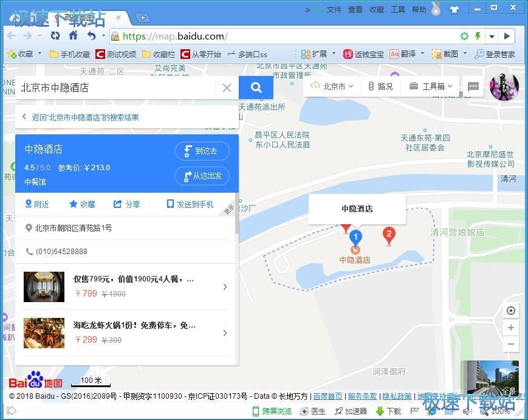
Task: Open the 查看 menu
Action: pyautogui.click(x=355, y=10)
